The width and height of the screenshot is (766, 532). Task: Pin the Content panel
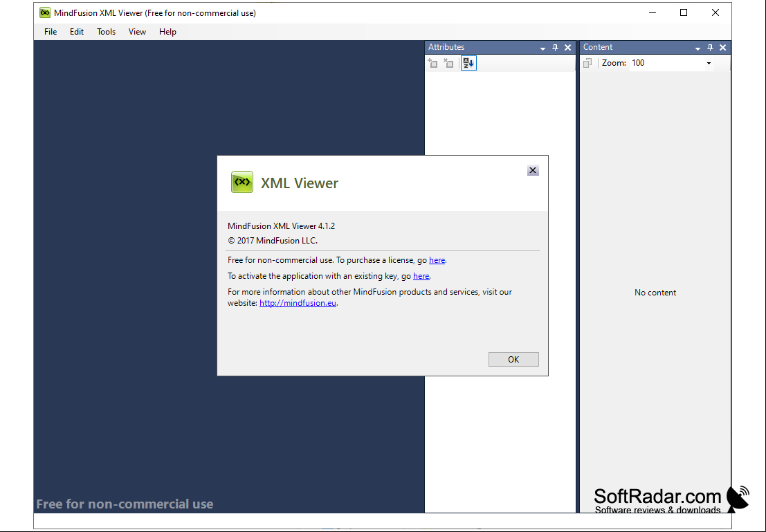[x=711, y=47]
